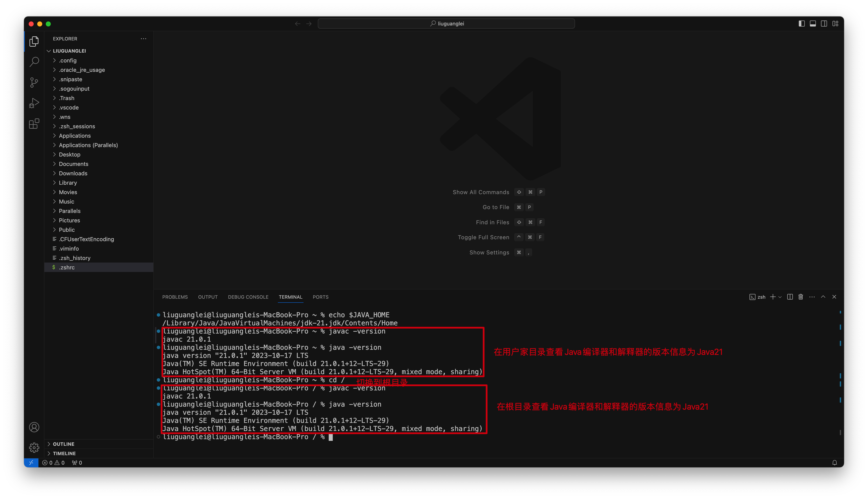The width and height of the screenshot is (868, 499).
Task: Toggle secondary side bar layout icon
Action: point(824,23)
